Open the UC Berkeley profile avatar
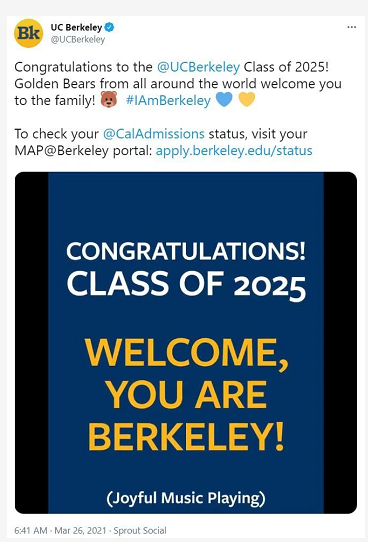 point(28,33)
